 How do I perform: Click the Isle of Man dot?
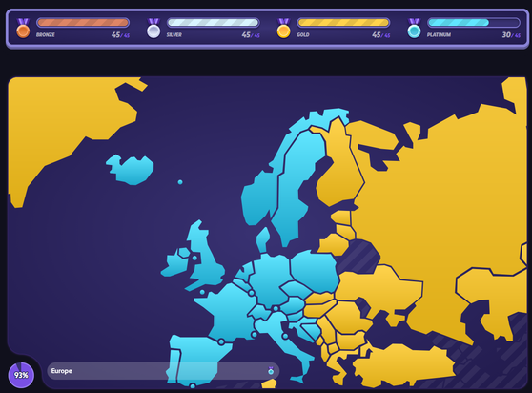(x=194, y=258)
